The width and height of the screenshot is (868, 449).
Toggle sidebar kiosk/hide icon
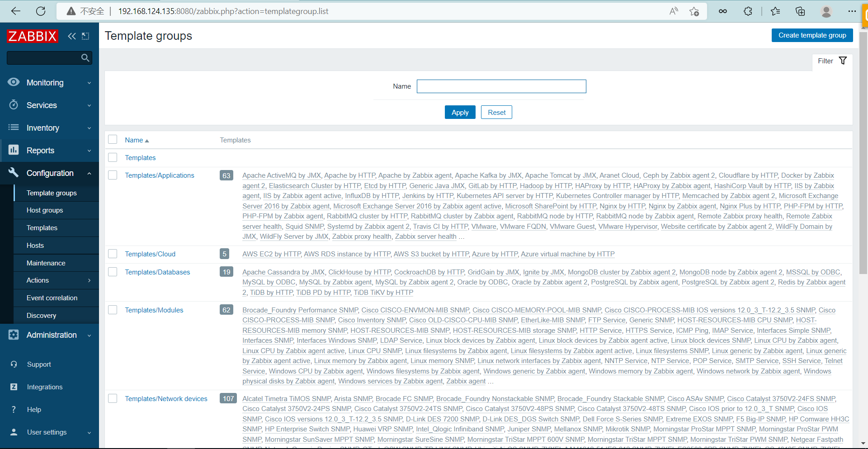click(85, 36)
